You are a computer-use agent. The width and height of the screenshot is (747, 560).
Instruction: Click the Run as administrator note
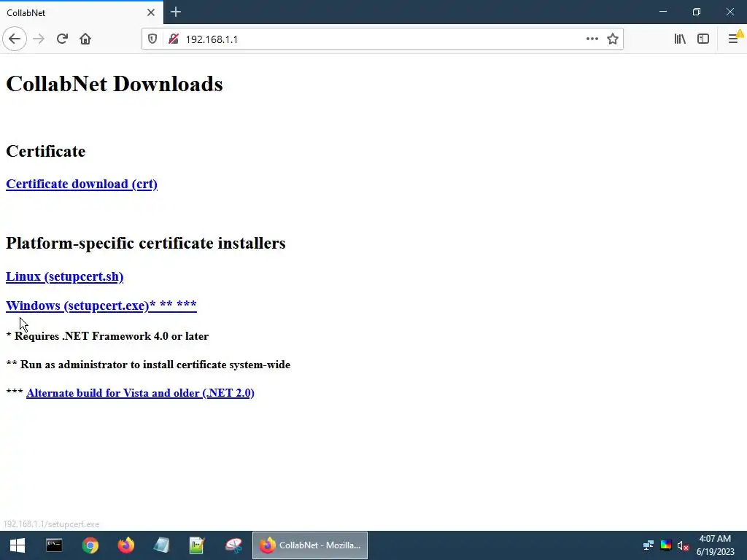tap(148, 365)
